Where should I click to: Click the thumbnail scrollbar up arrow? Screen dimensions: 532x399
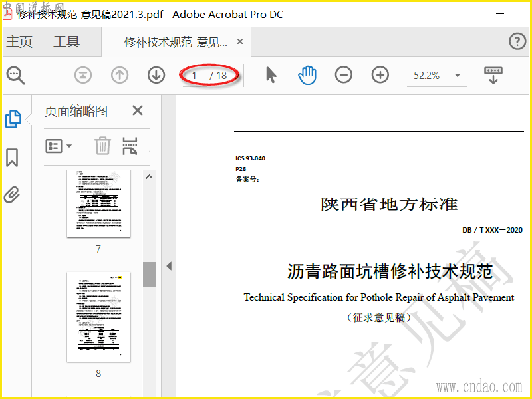(x=149, y=177)
